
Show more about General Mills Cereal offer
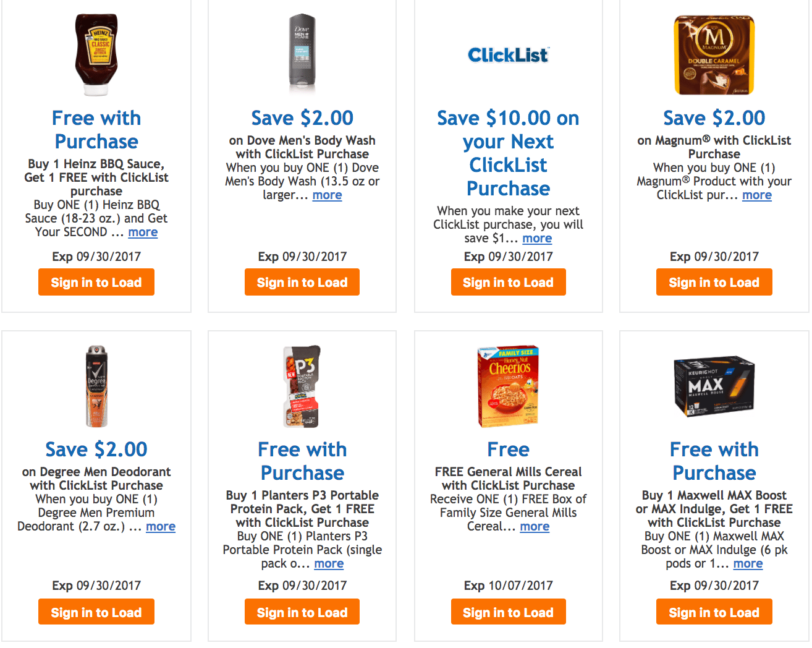tap(535, 527)
